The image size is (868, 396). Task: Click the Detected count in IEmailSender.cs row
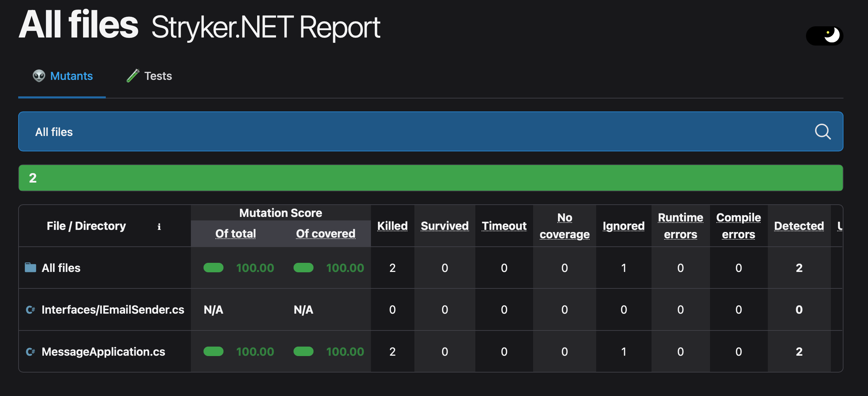[x=799, y=310]
